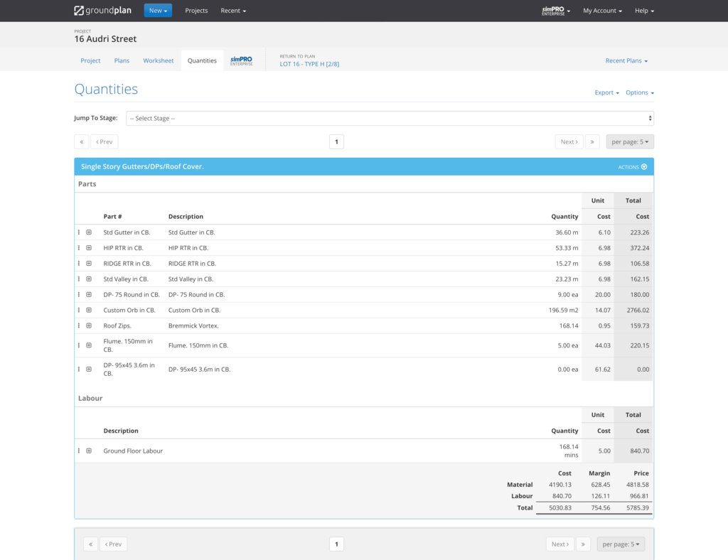Click the plus icon next to Ground Floor Labour

tap(89, 451)
